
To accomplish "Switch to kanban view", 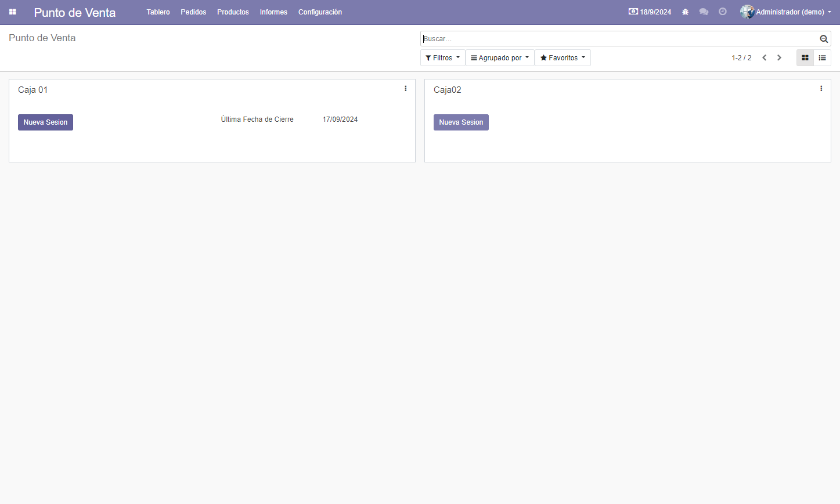I will [x=805, y=58].
